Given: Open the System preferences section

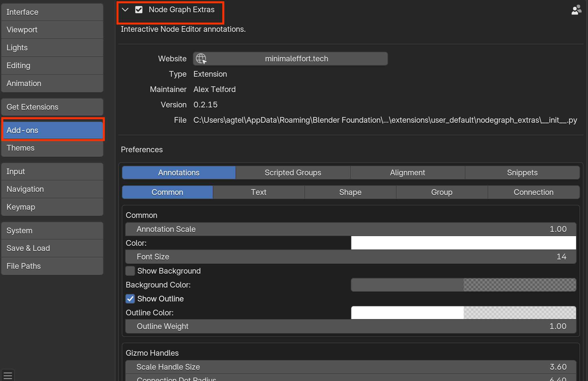Looking at the screenshot, I should (52, 231).
